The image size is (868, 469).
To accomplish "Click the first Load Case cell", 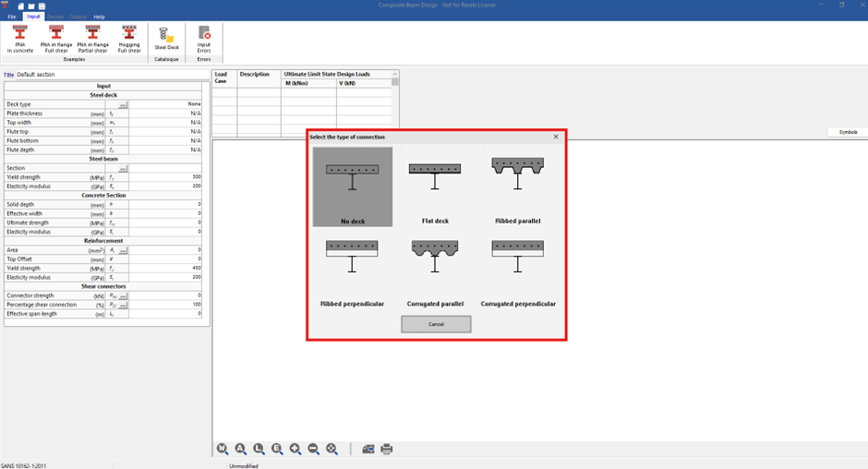I will point(224,92).
